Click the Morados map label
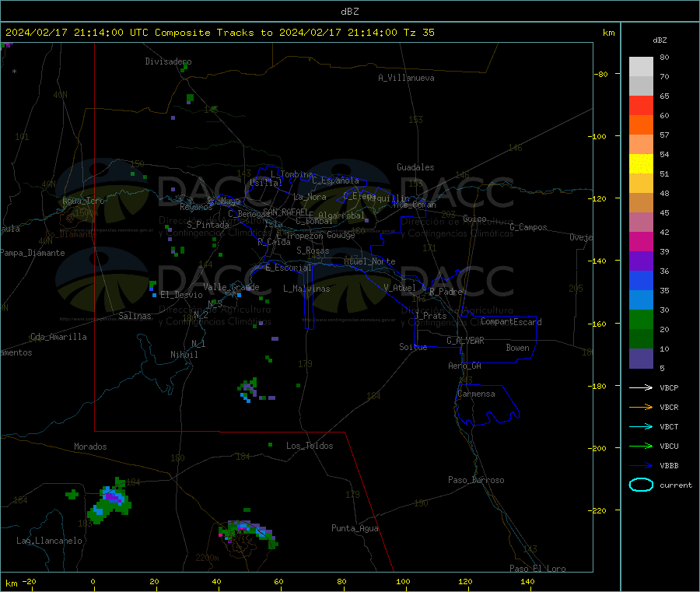This screenshot has height=592, width=700. coord(91,447)
